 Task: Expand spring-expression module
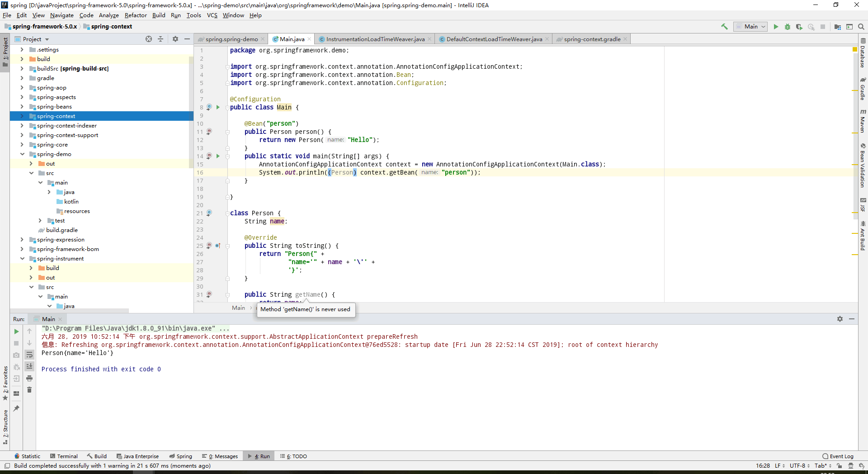click(22, 240)
